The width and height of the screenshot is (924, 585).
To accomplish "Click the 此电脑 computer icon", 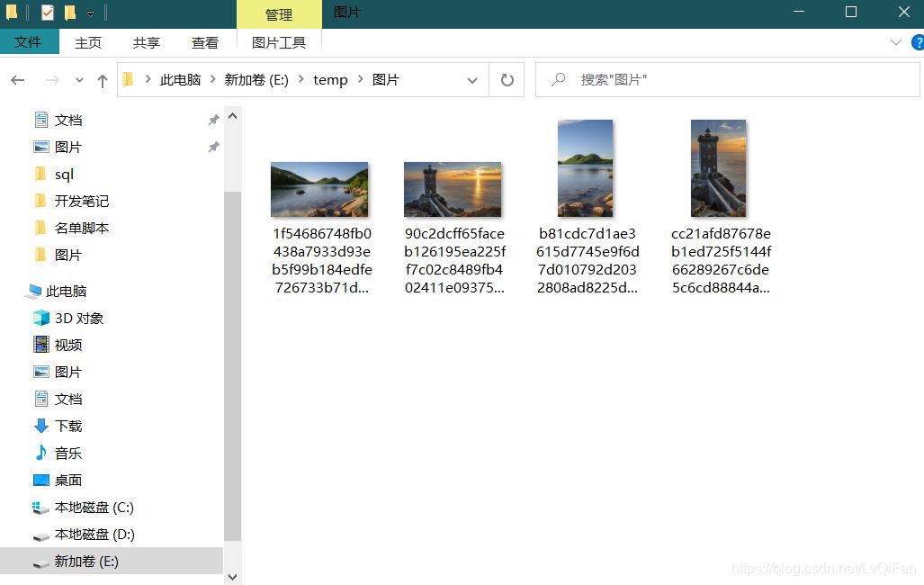I will click(x=33, y=292).
